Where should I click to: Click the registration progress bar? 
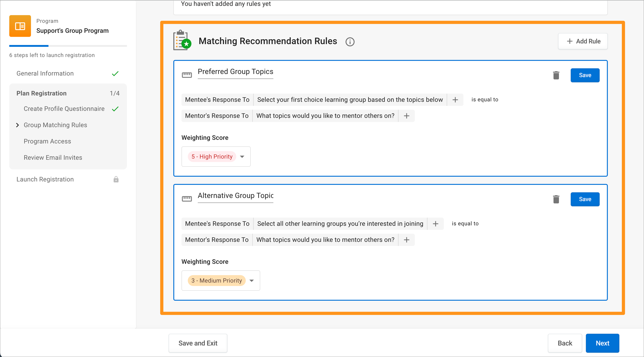pyautogui.click(x=68, y=46)
